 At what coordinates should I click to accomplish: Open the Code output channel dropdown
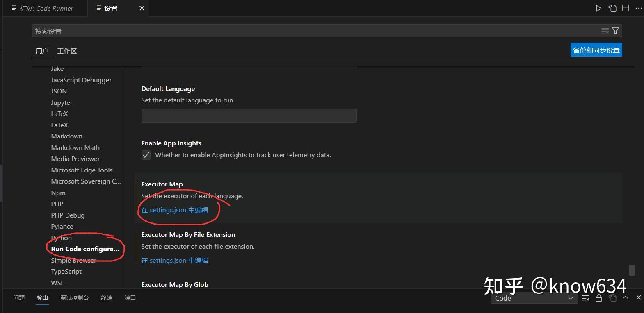tap(534, 298)
